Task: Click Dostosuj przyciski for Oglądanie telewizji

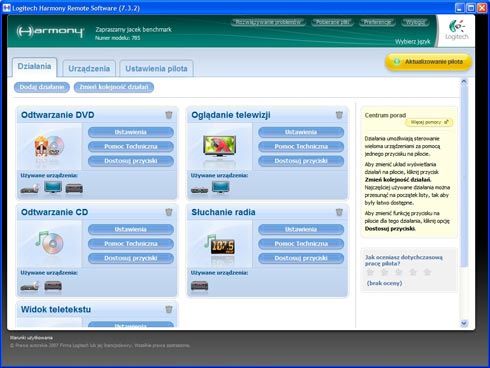Action: pos(301,161)
